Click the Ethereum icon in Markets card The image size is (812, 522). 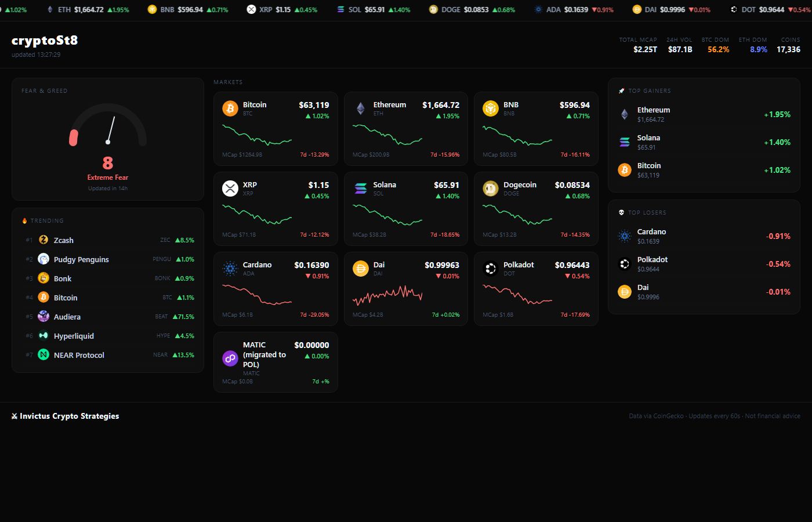point(361,108)
